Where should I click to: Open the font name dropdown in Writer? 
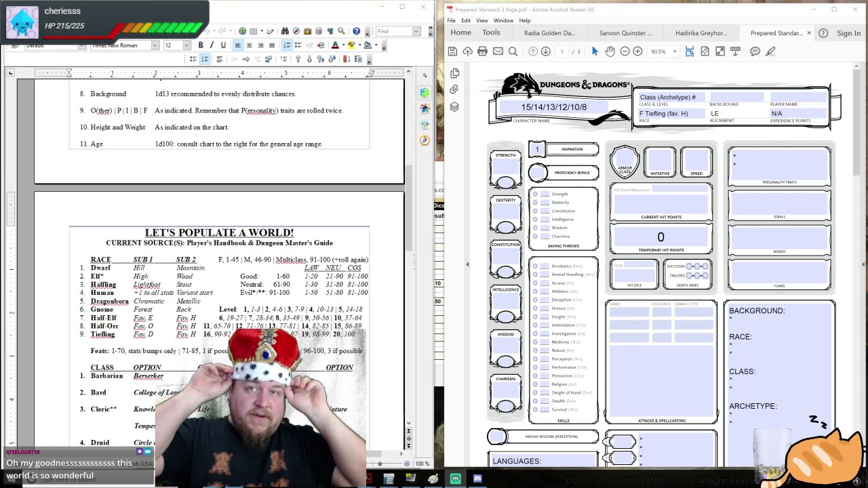click(x=155, y=45)
